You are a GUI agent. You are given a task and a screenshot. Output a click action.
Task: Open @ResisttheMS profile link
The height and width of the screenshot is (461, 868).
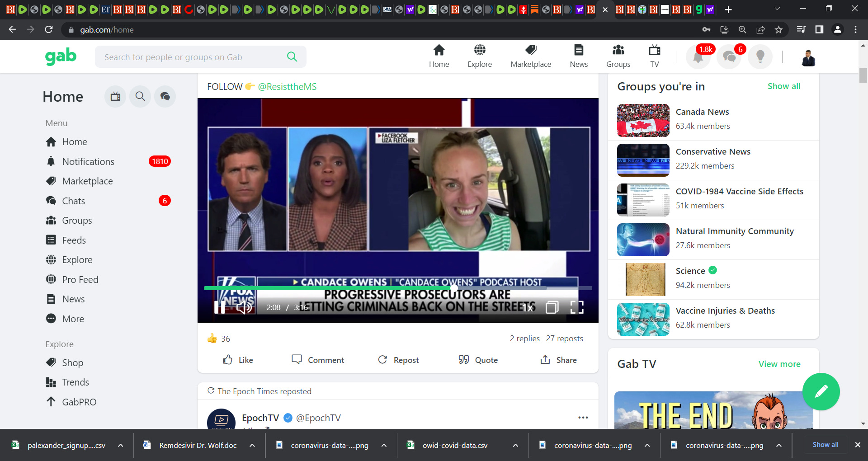coord(287,87)
